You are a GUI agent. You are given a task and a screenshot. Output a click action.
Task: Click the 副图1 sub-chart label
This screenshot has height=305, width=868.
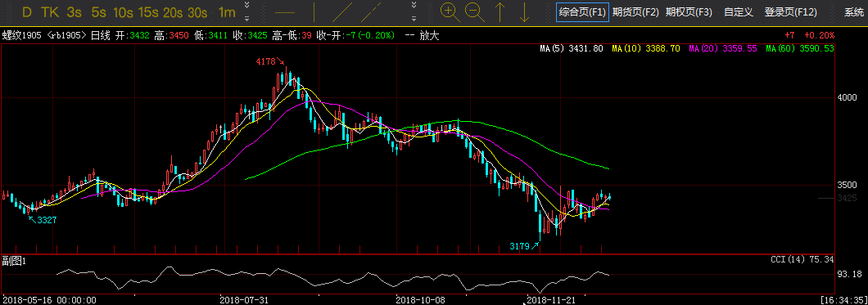(x=14, y=260)
